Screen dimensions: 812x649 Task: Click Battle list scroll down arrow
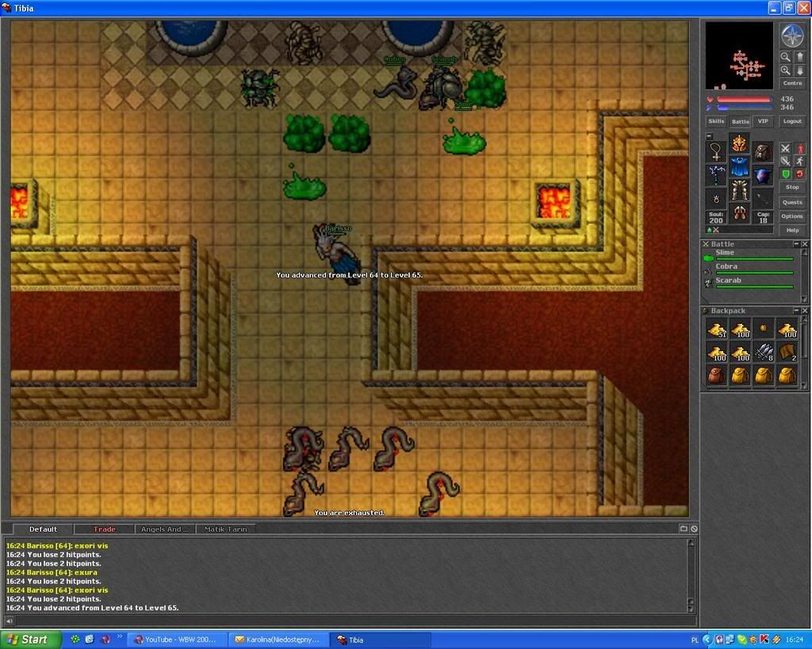click(x=804, y=299)
